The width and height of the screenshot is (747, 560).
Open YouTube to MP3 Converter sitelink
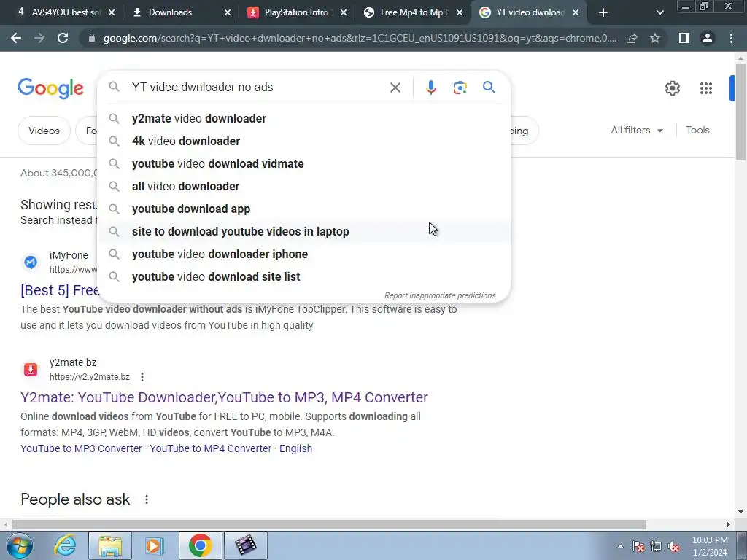tap(81, 448)
